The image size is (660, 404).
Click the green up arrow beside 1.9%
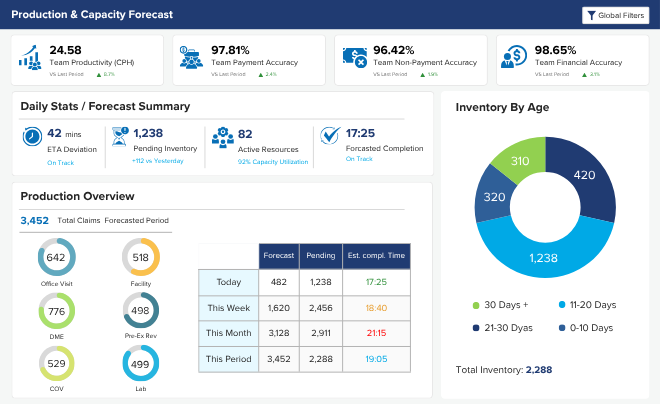click(422, 75)
